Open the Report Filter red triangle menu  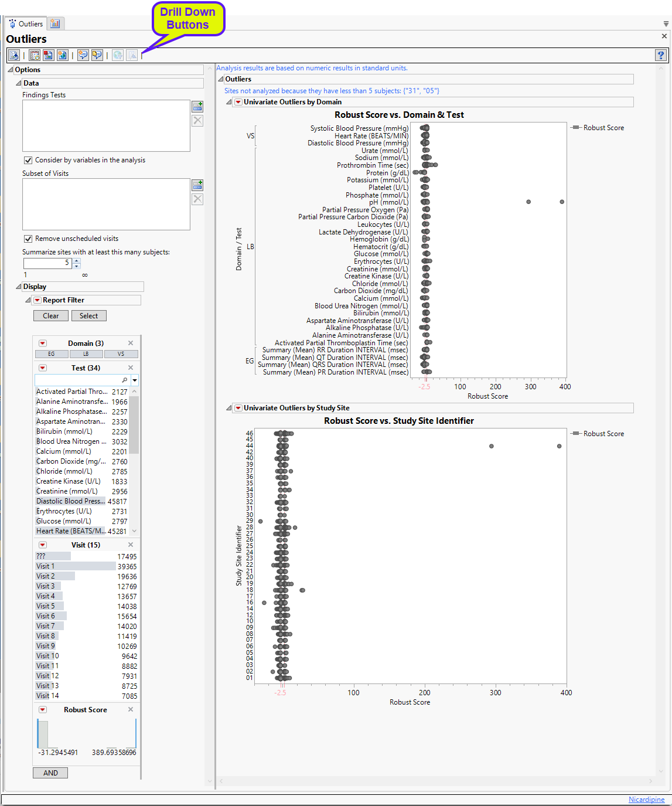[37, 300]
